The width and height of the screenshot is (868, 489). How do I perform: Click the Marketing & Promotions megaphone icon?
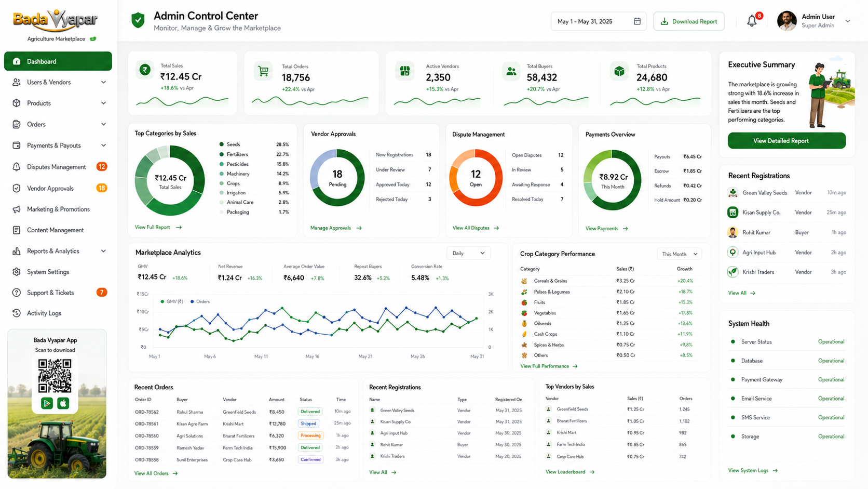[x=17, y=209]
